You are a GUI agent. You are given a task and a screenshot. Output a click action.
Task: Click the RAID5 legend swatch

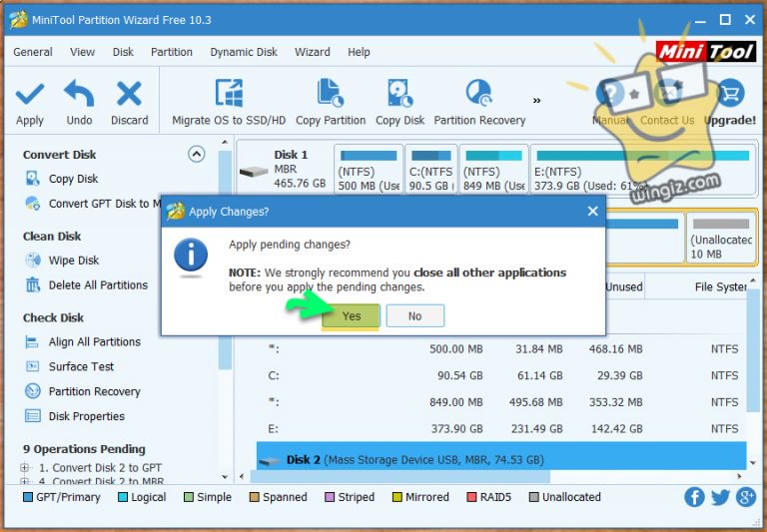(x=471, y=497)
